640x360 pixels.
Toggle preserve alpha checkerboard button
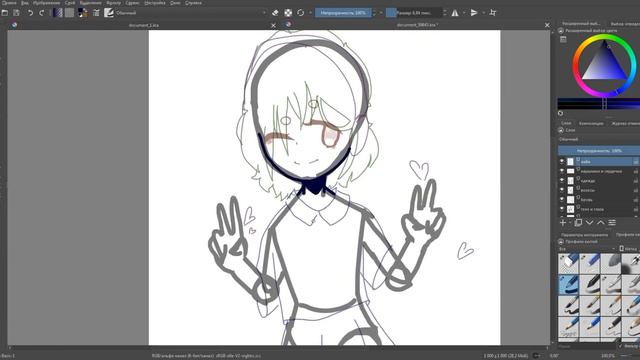[x=288, y=13]
